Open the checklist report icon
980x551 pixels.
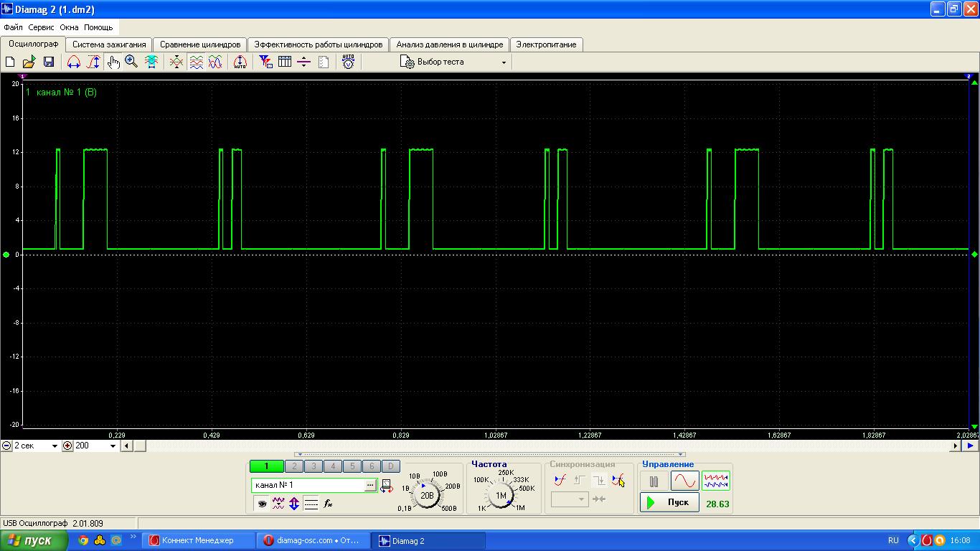tap(323, 62)
